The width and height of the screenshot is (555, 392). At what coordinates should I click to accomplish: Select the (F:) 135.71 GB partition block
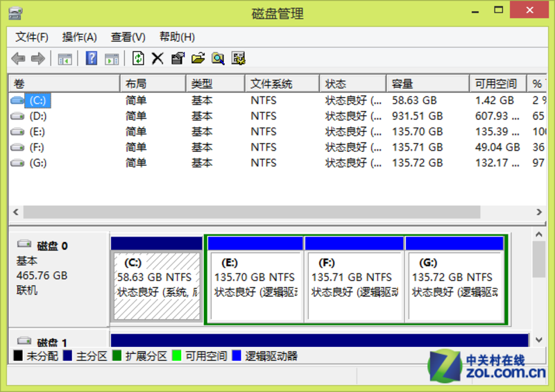tap(355, 279)
